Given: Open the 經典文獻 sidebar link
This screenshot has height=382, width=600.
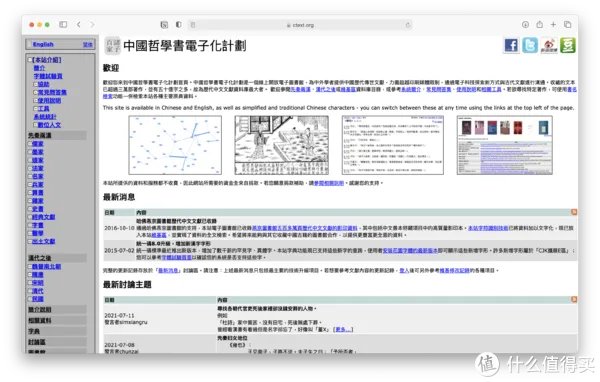Looking at the screenshot, I should 44,217.
